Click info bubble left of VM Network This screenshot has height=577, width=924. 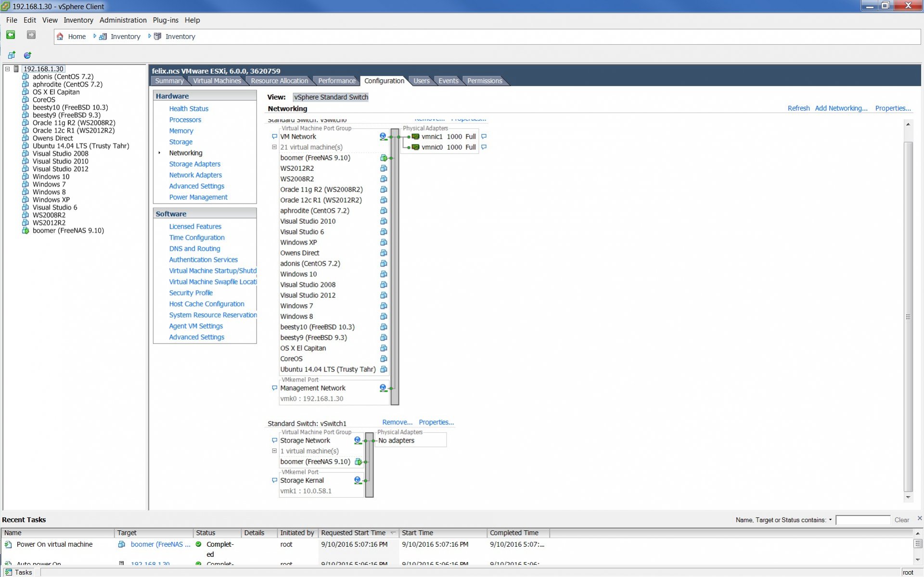[x=274, y=137]
